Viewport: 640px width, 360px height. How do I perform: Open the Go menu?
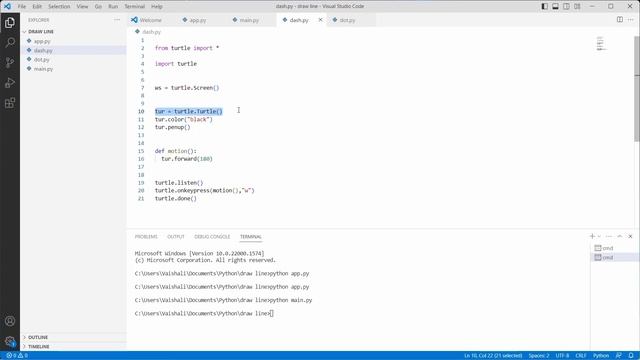[98, 7]
